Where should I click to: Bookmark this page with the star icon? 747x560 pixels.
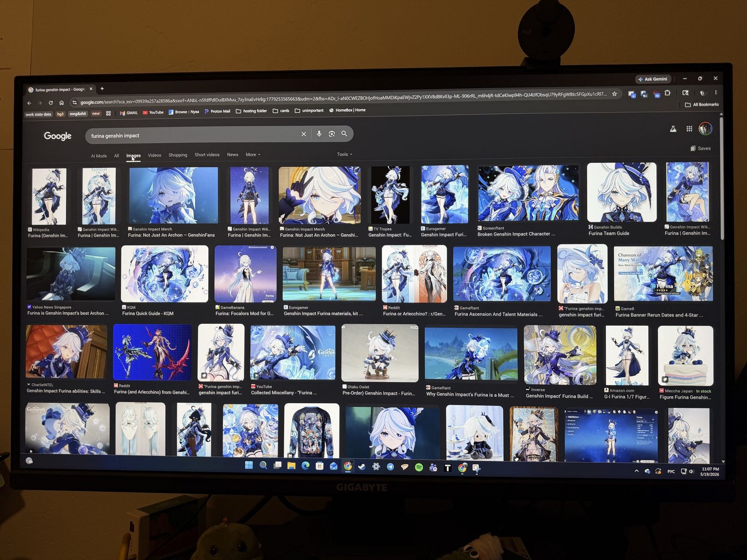[x=614, y=94]
